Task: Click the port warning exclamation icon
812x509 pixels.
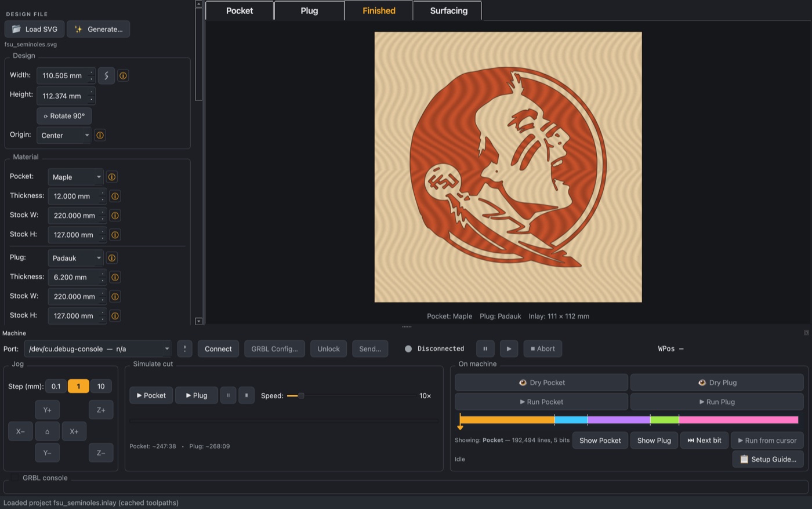Action: coord(184,348)
